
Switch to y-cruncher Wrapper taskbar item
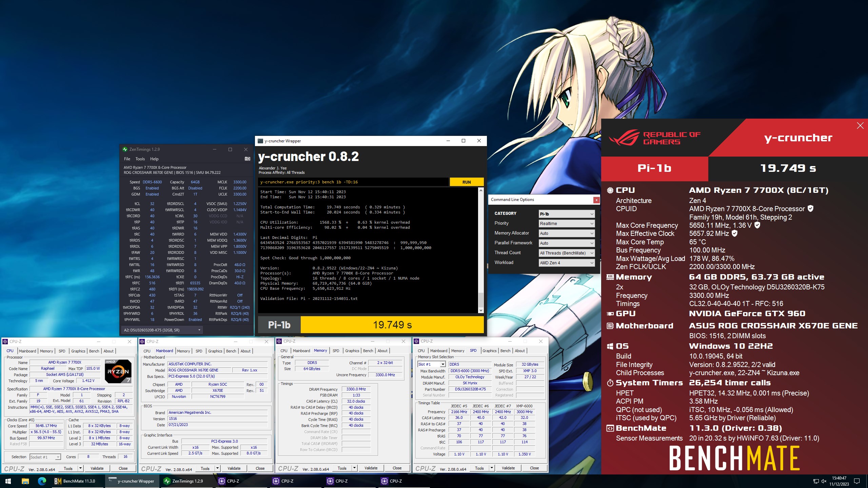pos(132,481)
